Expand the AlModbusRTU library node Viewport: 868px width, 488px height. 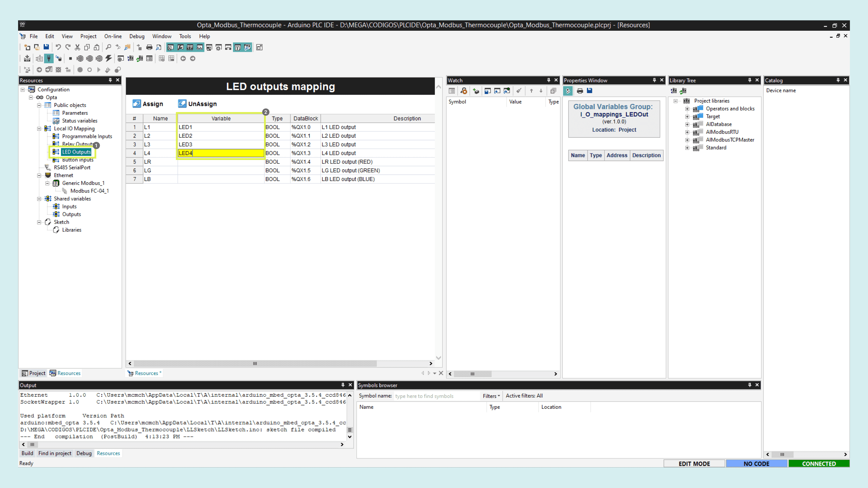687,132
